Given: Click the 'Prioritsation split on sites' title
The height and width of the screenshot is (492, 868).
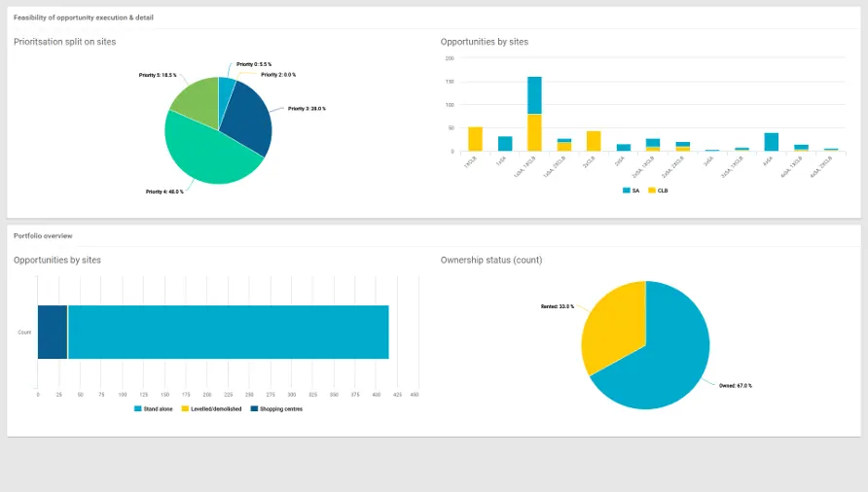Looking at the screenshot, I should [65, 42].
